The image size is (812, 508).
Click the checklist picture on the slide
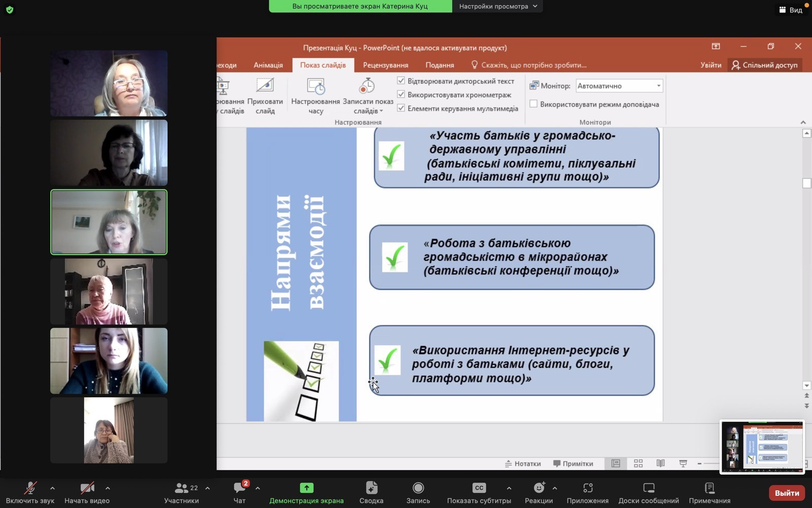click(x=301, y=381)
